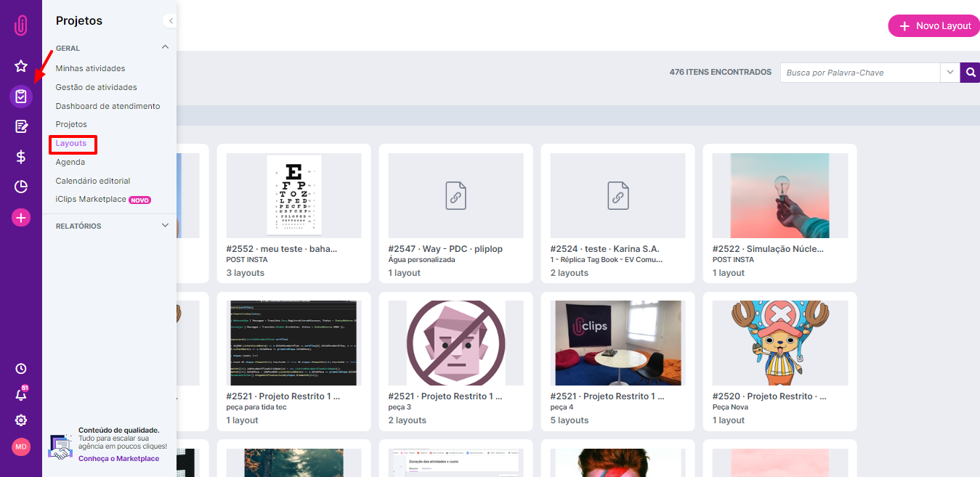This screenshot has width=980, height=477.
Task: Open the iClips office photo thumbnail
Action: coord(617,343)
